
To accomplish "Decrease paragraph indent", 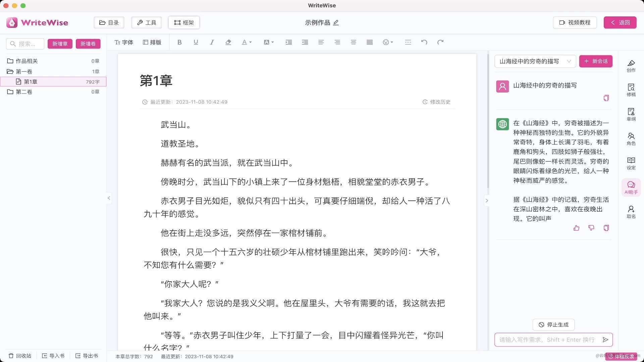I will tap(305, 42).
